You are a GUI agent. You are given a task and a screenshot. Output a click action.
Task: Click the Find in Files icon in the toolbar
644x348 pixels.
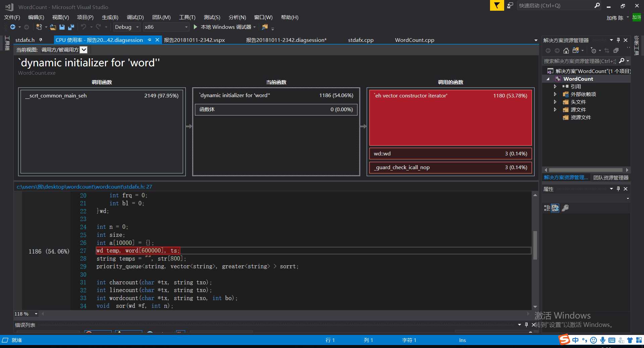coord(265,27)
